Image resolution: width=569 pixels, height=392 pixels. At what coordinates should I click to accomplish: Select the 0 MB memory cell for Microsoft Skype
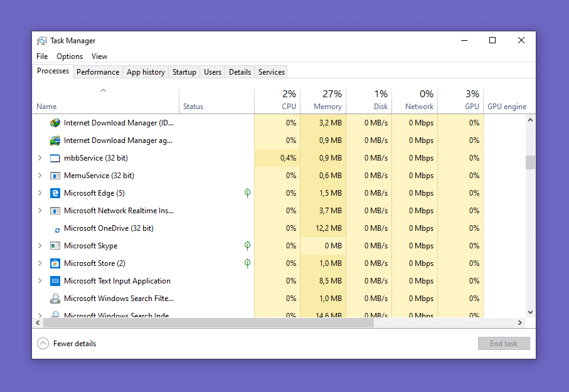tap(323, 246)
